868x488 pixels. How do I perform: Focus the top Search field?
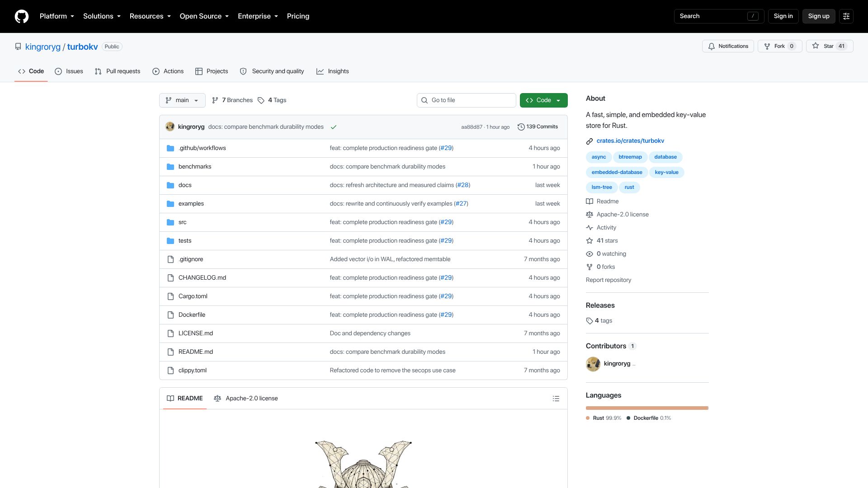click(719, 16)
